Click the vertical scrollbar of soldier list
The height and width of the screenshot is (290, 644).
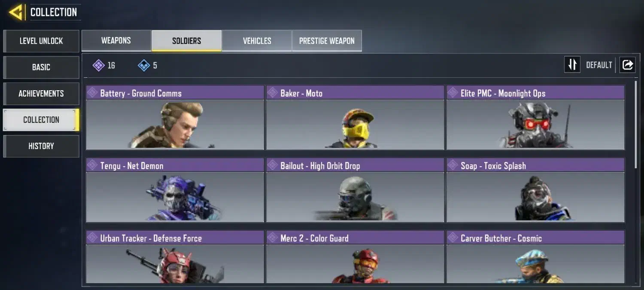click(636, 125)
